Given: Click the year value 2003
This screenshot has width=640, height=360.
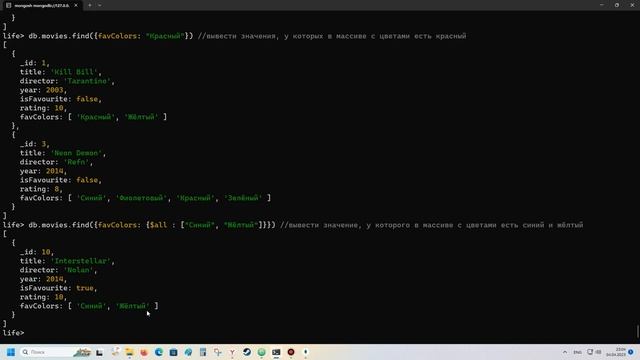Looking at the screenshot, I should [x=55, y=90].
